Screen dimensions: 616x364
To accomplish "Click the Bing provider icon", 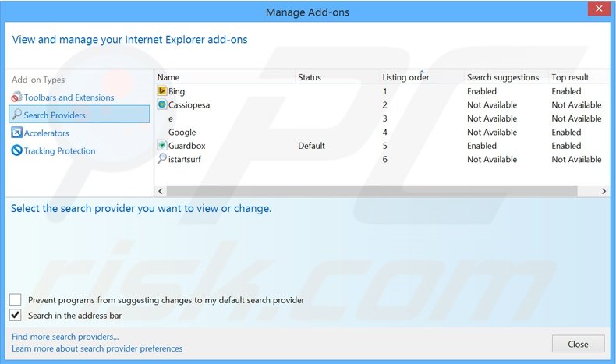I will click(x=162, y=91).
